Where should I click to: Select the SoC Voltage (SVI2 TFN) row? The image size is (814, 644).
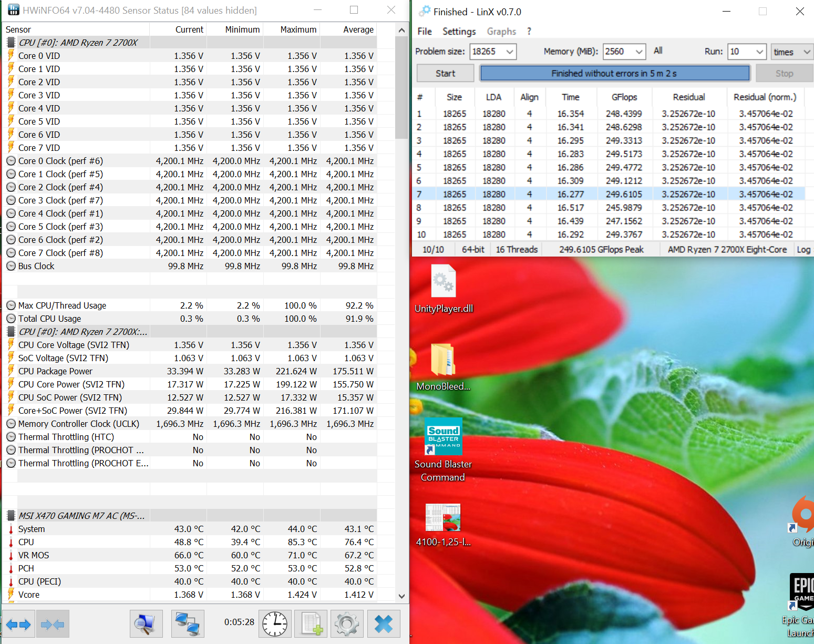190,358
